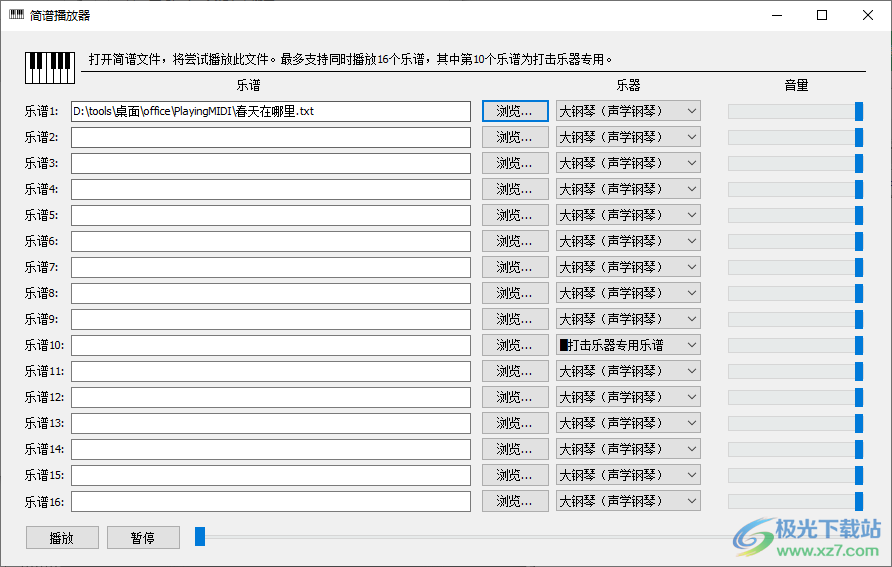
Task: Open instrument dropdown for 乐谱6
Action: (628, 241)
